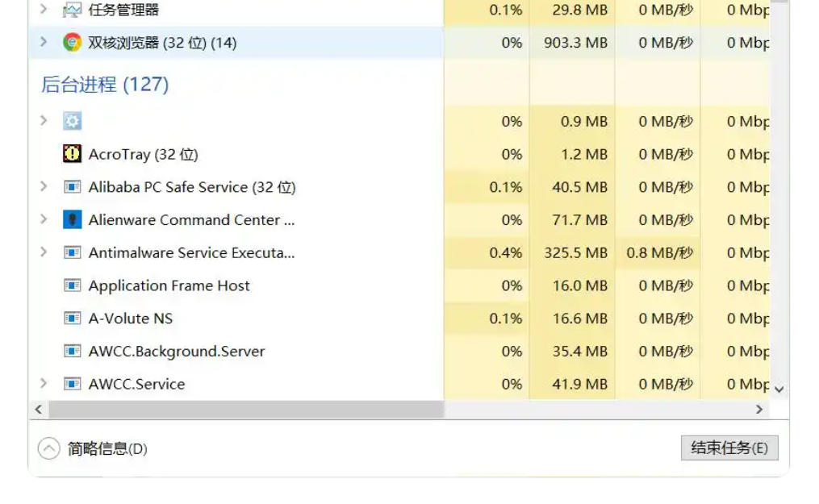819x504 pixels.
Task: Click the 40.5 MB memory value
Action: pos(580,187)
